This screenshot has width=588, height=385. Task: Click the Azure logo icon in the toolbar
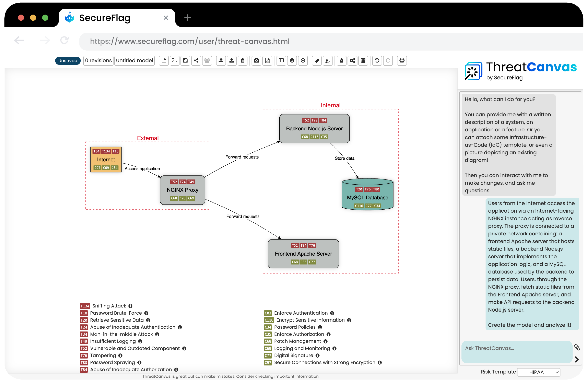coord(328,61)
